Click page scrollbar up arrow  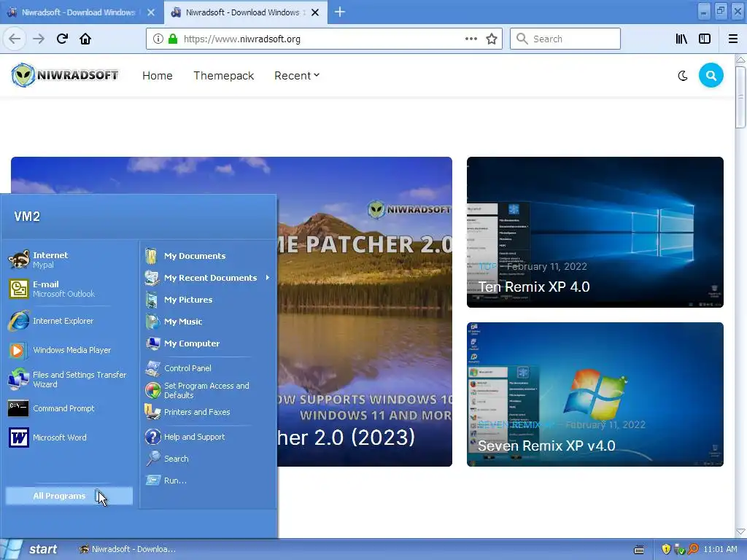740,60
